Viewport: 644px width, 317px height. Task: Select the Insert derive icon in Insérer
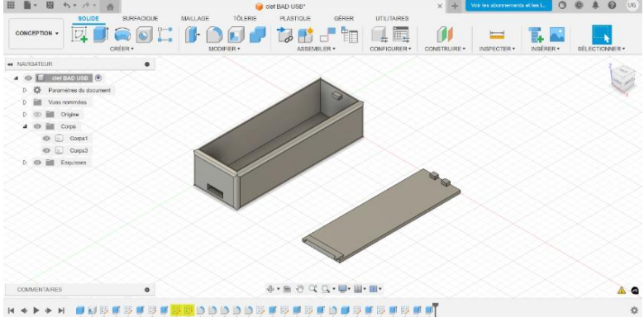[x=536, y=35]
